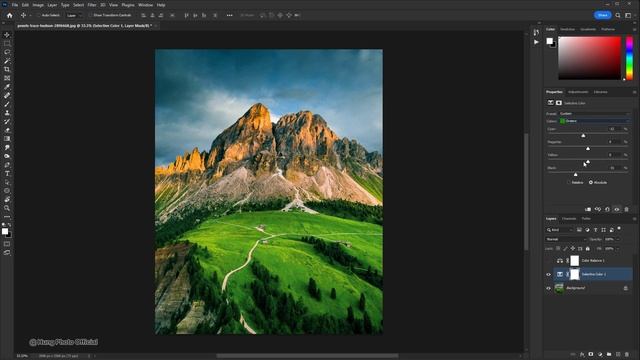The image size is (640, 360).
Task: Select the Crop tool
Action: coord(7,69)
